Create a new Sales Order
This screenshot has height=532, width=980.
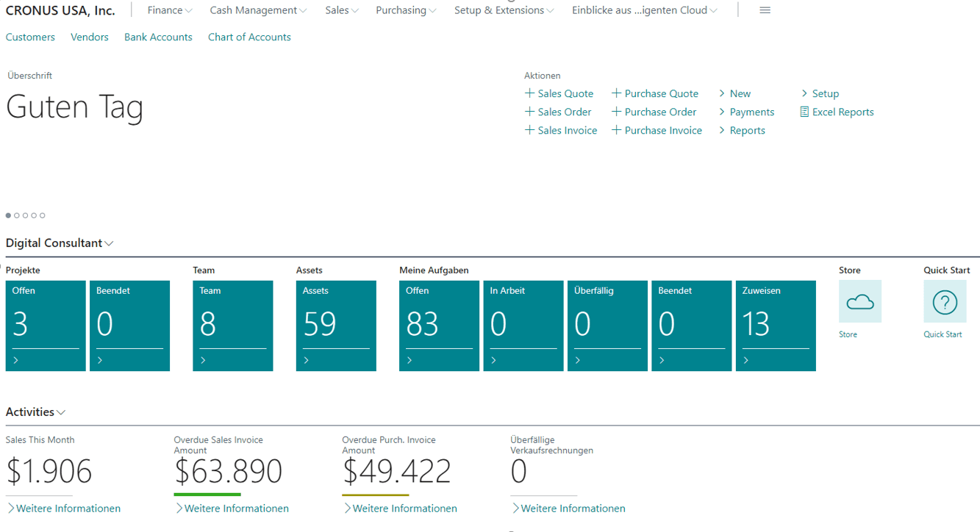tap(558, 112)
